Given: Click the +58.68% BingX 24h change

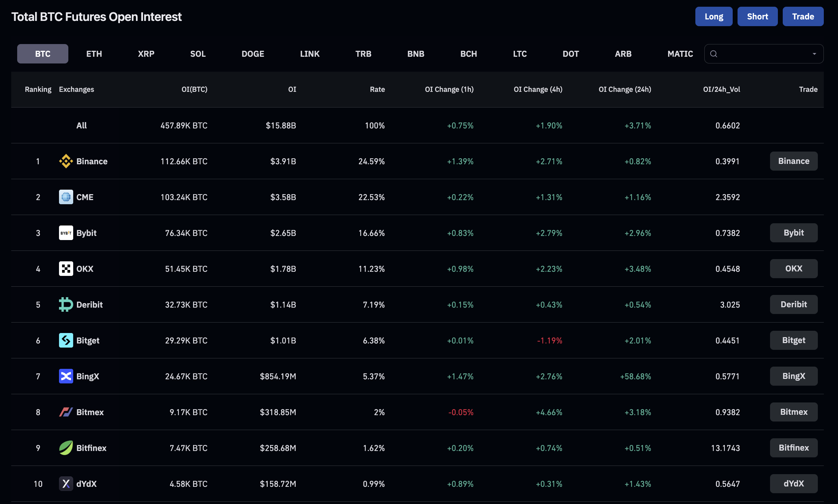Looking at the screenshot, I should click(x=636, y=376).
